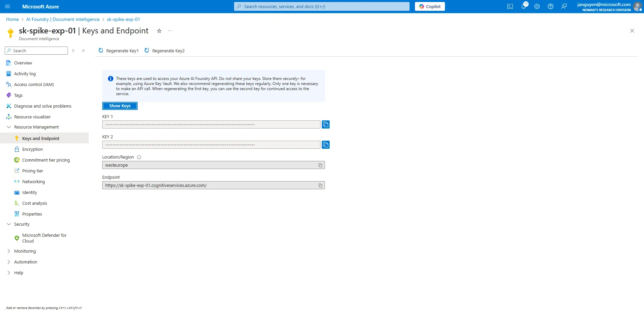
Task: Close the Keys and Endpoint blade
Action: pyautogui.click(x=632, y=31)
